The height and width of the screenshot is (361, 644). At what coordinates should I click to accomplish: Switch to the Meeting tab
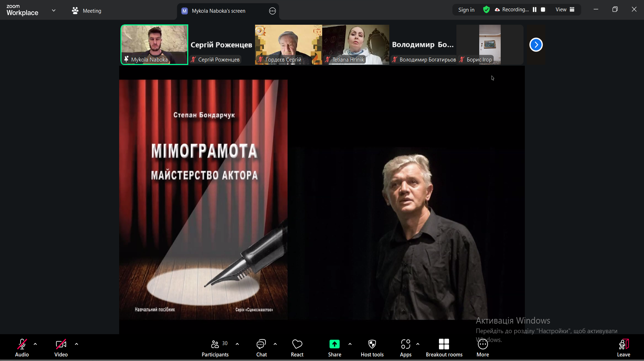coord(87,11)
